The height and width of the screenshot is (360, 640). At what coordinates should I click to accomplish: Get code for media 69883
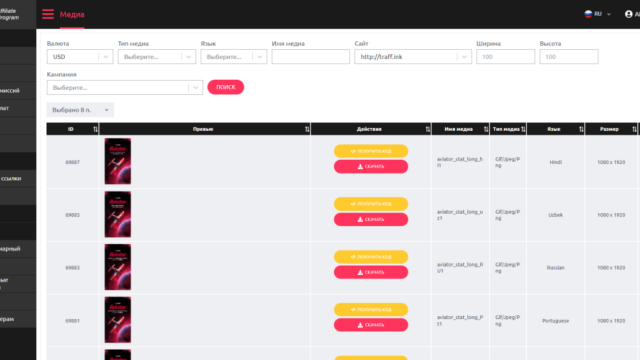tap(371, 257)
